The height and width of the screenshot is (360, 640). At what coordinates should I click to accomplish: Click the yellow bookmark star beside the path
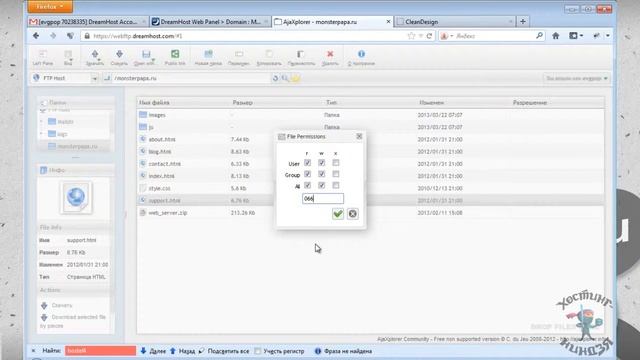296,78
